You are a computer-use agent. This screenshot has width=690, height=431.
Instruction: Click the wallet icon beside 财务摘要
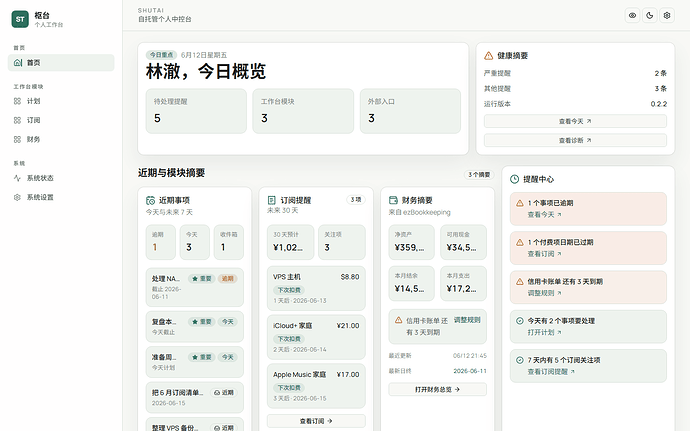tap(393, 200)
